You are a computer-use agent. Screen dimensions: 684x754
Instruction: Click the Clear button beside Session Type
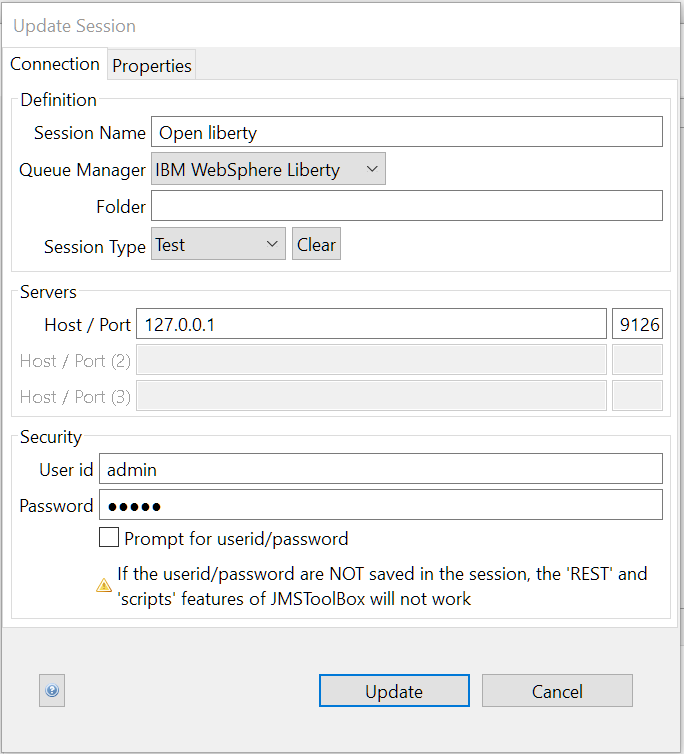point(317,244)
